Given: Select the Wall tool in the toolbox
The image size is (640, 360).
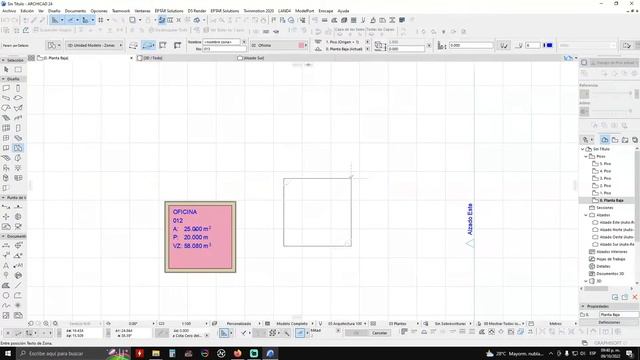Looking at the screenshot, I should (x=6, y=88).
